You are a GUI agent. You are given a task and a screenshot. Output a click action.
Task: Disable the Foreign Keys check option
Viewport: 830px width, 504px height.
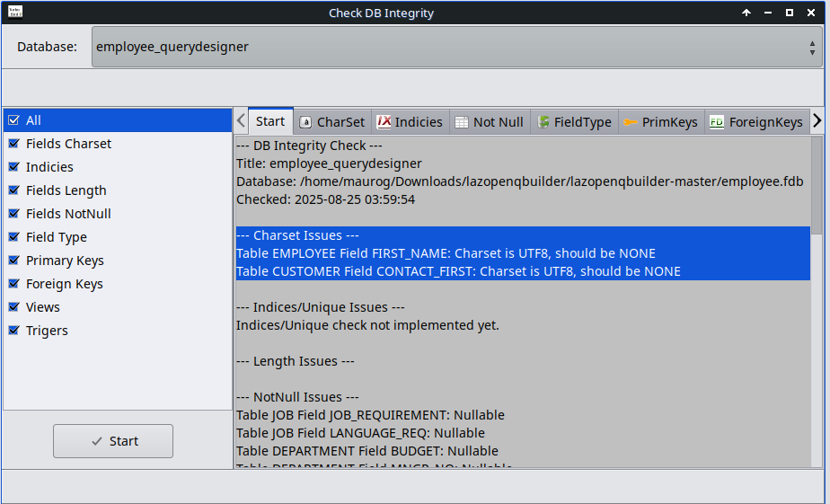click(x=14, y=284)
